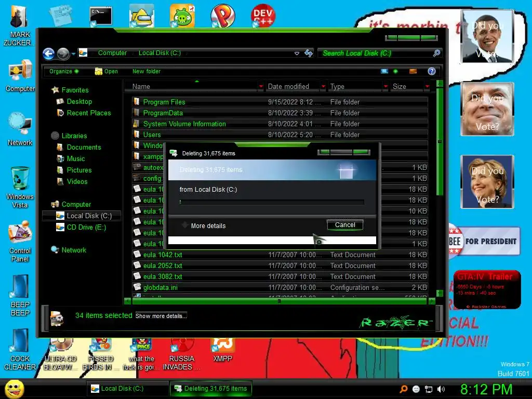532x399 pixels.
Task: Open the Computer desktop icon
Action: point(20,76)
